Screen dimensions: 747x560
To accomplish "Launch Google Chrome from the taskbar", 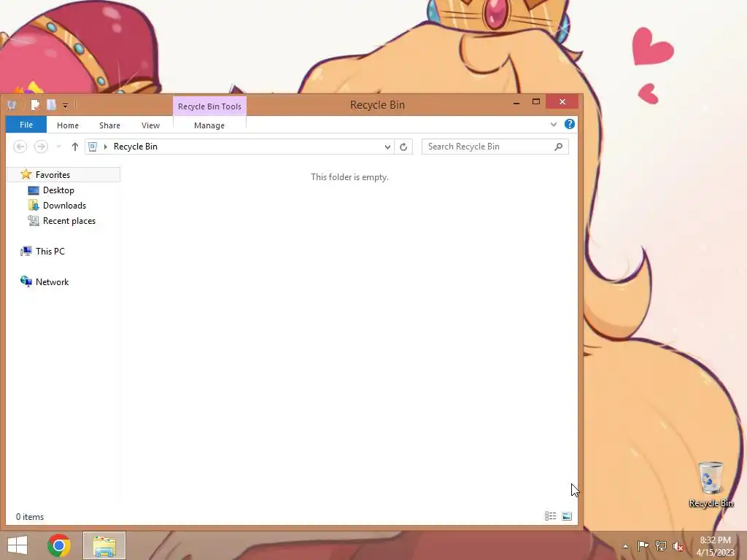I will [x=59, y=545].
